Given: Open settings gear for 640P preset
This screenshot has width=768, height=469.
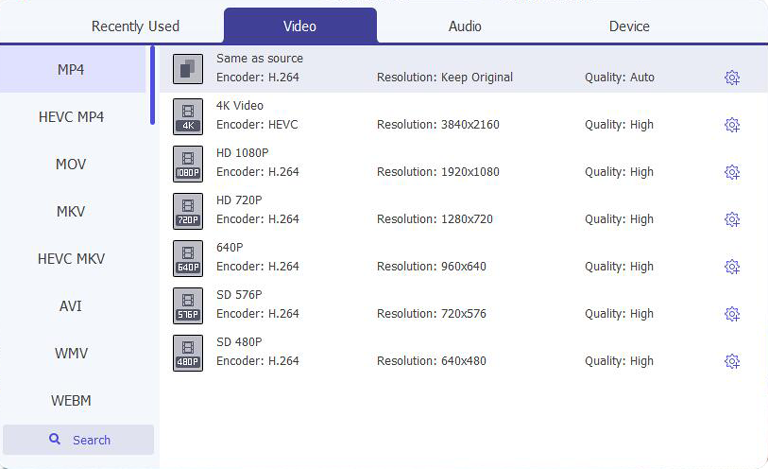Looking at the screenshot, I should [x=732, y=267].
